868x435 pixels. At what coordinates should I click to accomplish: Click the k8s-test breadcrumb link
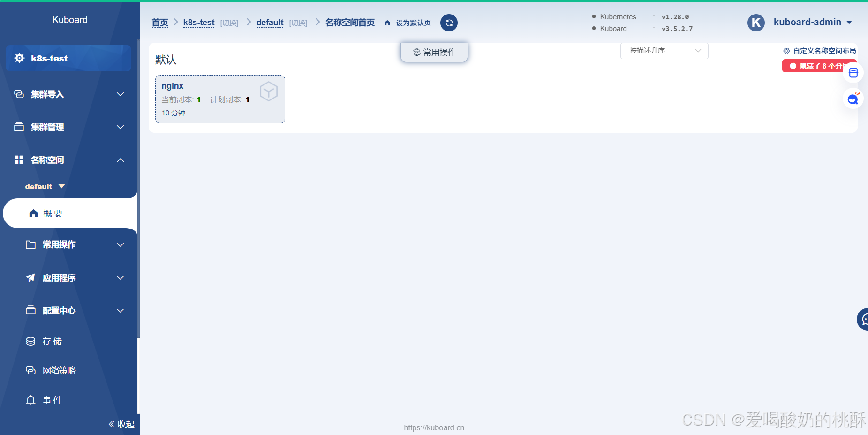[x=199, y=23]
